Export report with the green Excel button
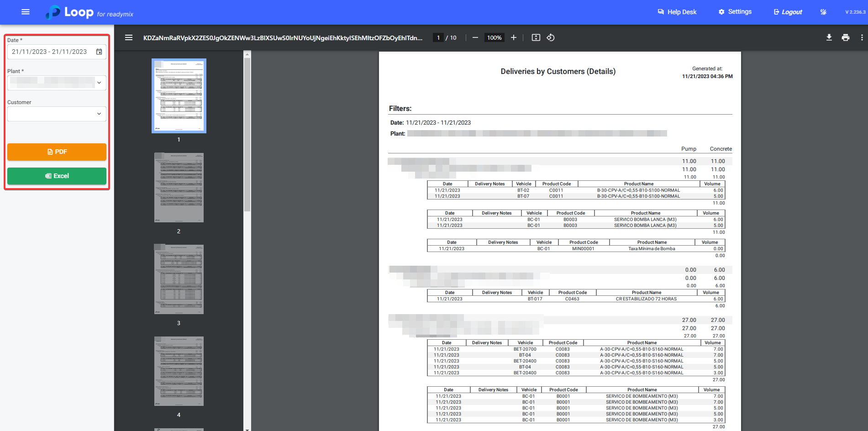This screenshot has height=431, width=868. point(57,176)
